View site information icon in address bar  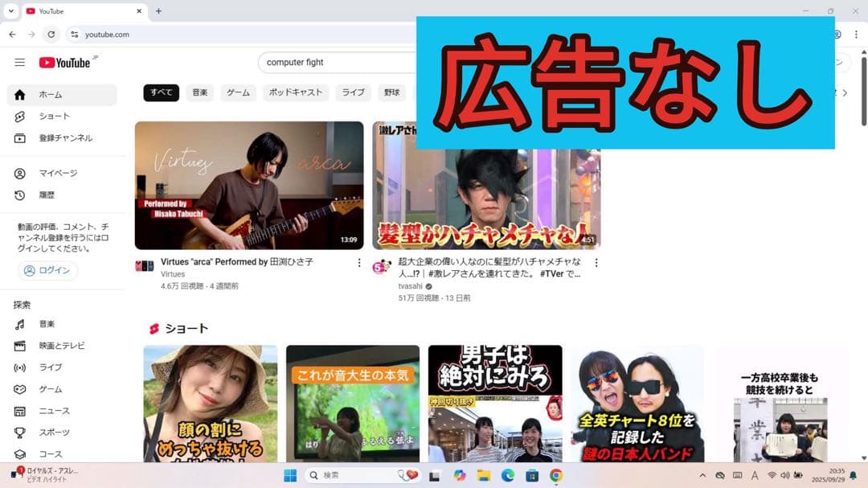[x=74, y=35]
